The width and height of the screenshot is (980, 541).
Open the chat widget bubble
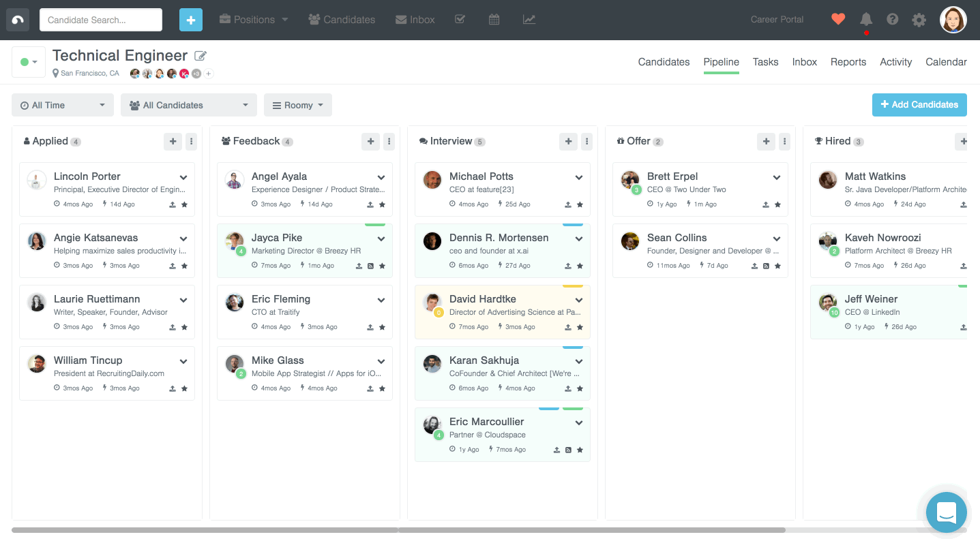pyautogui.click(x=946, y=512)
